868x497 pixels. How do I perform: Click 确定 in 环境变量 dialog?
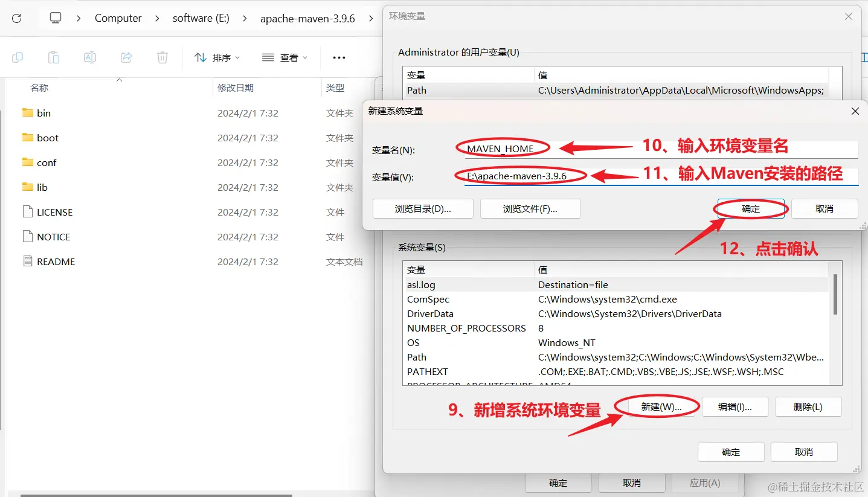(731, 452)
